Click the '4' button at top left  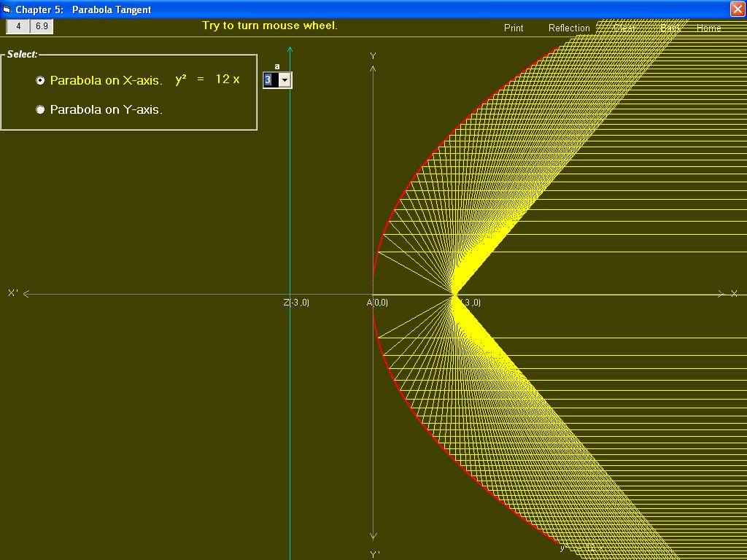click(x=18, y=26)
